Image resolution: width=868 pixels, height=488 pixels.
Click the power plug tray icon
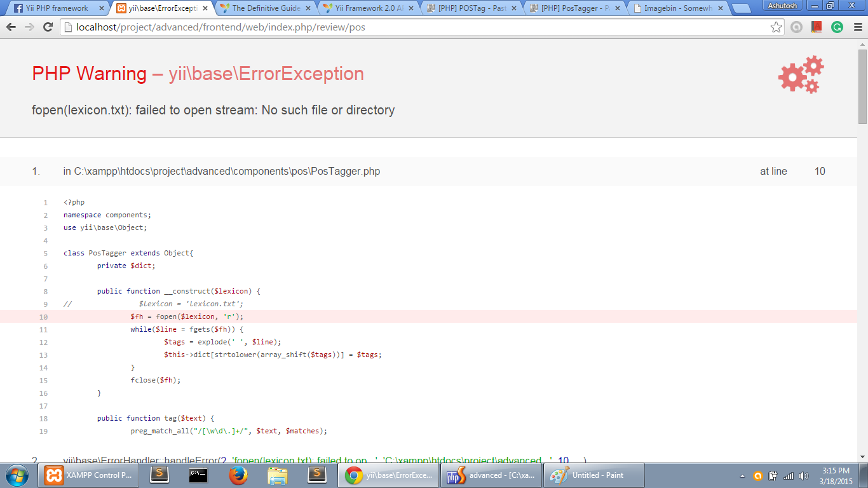(x=773, y=476)
